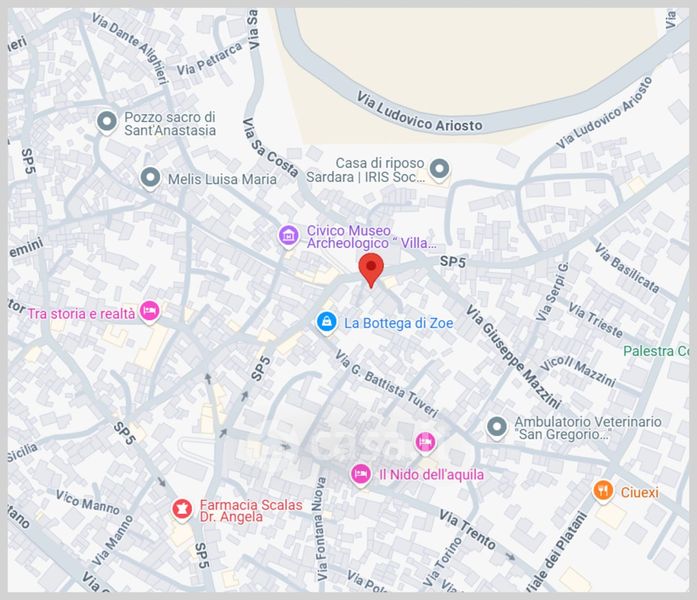697x600 pixels.
Task: Click the Ambulatorio Veterinario San Gregorio marker
Action: 497,428
